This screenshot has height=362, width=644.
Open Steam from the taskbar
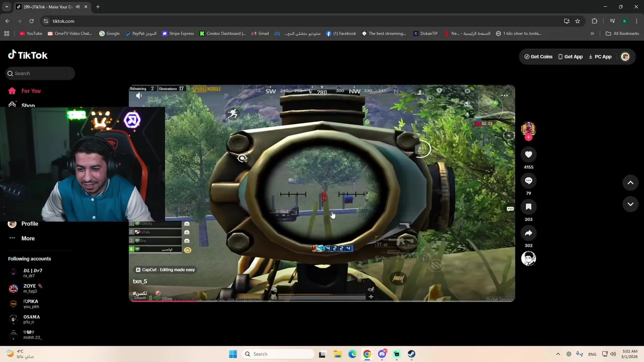point(412,354)
